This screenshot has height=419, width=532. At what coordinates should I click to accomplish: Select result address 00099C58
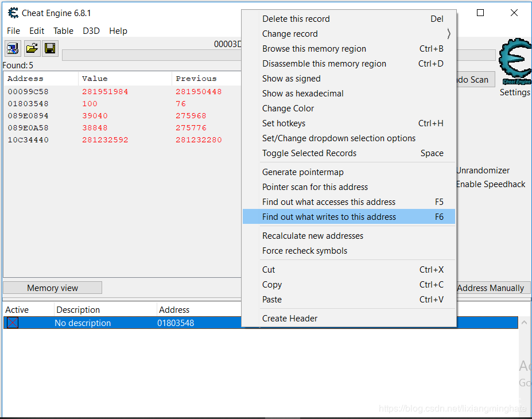click(x=28, y=92)
